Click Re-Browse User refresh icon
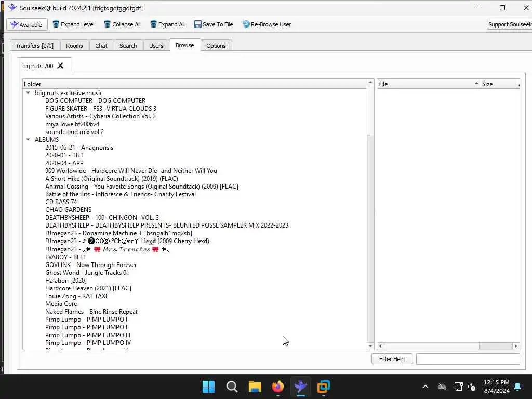Image resolution: width=532 pixels, height=399 pixels. click(246, 24)
